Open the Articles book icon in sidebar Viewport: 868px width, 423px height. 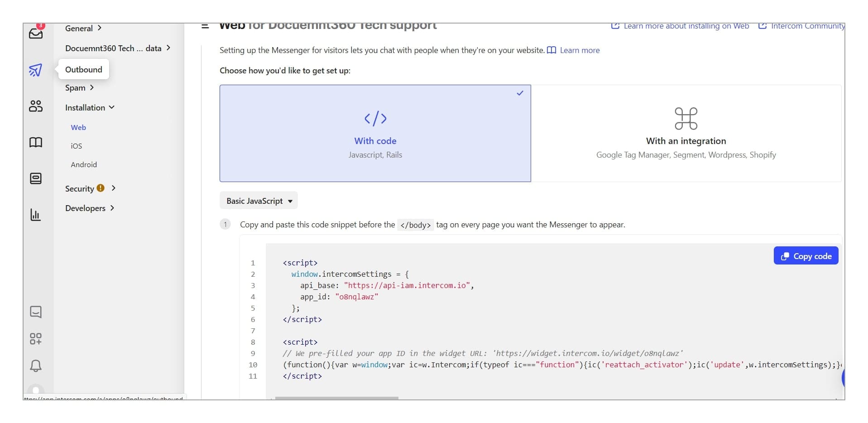pyautogui.click(x=36, y=142)
